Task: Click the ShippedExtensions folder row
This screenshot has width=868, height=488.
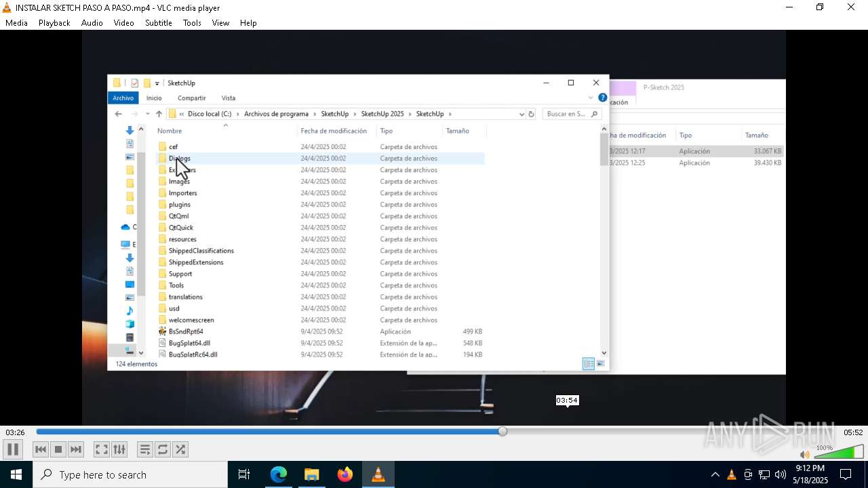Action: (x=320, y=262)
